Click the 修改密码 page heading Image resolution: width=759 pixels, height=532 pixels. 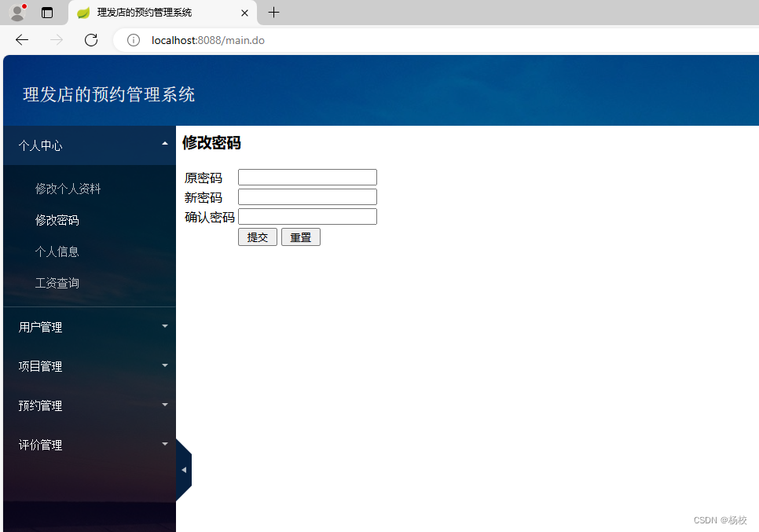pos(211,143)
